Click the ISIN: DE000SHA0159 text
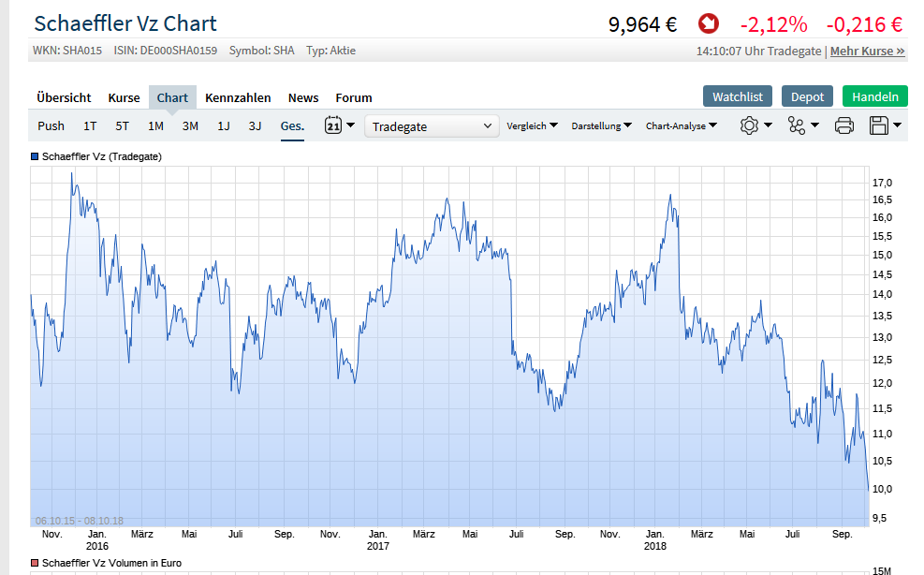 (x=166, y=51)
